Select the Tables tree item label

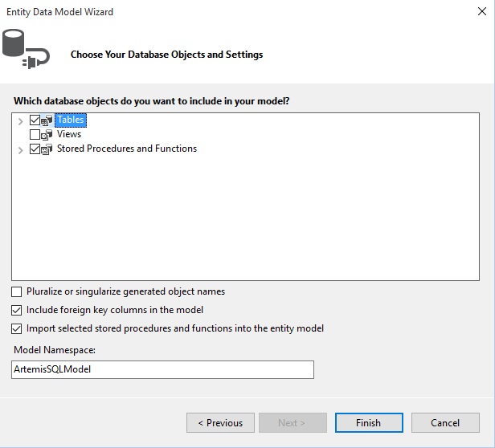click(71, 120)
